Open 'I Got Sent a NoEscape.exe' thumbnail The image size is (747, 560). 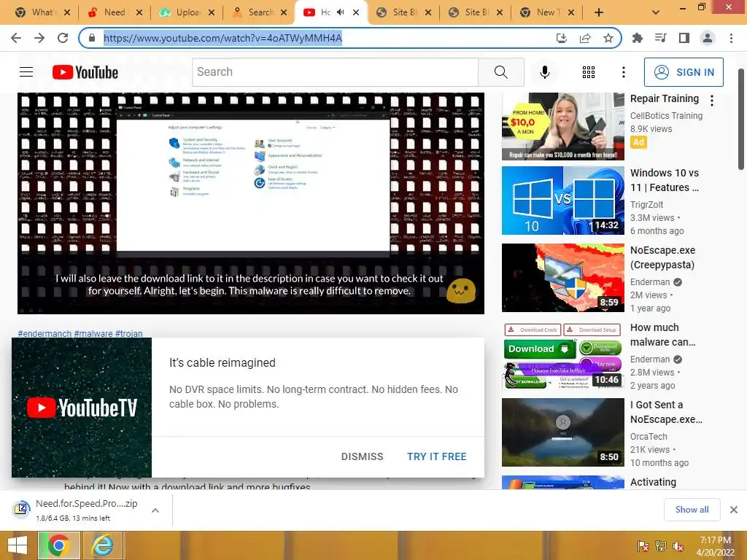pyautogui.click(x=562, y=432)
